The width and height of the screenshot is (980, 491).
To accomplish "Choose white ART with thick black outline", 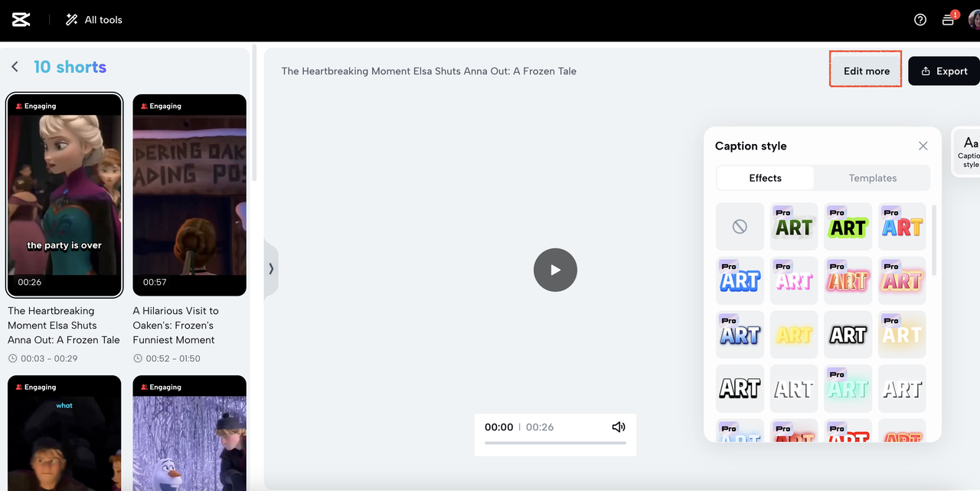I will [x=848, y=334].
